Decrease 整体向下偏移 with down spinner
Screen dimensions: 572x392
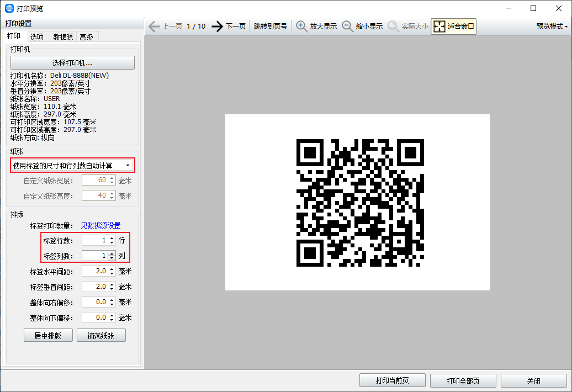[x=112, y=320]
